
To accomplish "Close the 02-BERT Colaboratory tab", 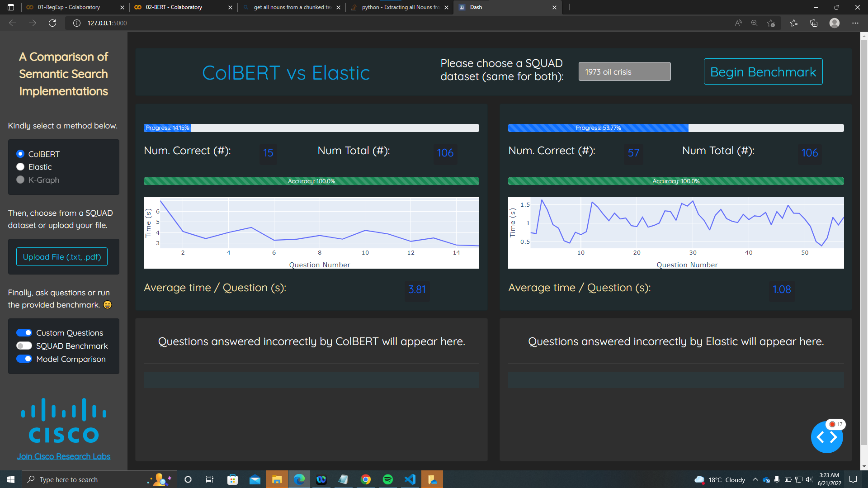I will [230, 7].
